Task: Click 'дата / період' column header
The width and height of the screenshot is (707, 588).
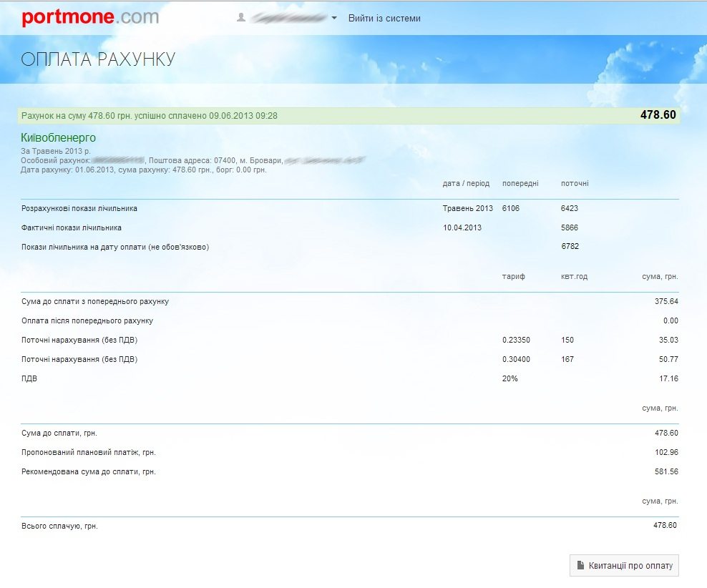Action: click(466, 183)
